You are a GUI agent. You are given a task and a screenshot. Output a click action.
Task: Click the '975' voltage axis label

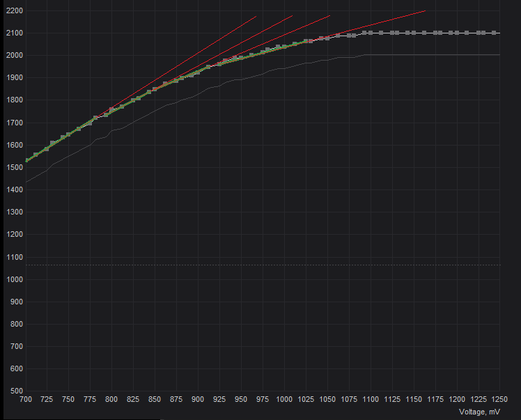pyautogui.click(x=263, y=399)
